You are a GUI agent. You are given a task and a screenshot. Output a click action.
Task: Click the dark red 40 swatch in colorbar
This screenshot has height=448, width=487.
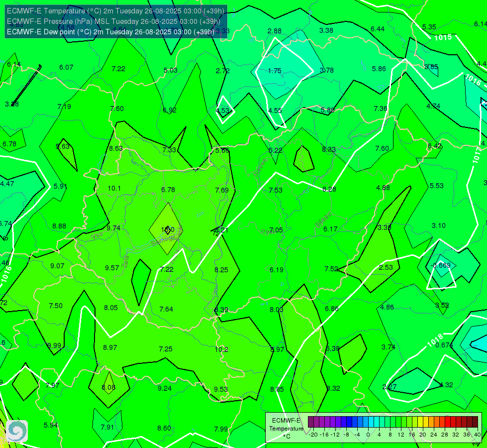click(475, 422)
